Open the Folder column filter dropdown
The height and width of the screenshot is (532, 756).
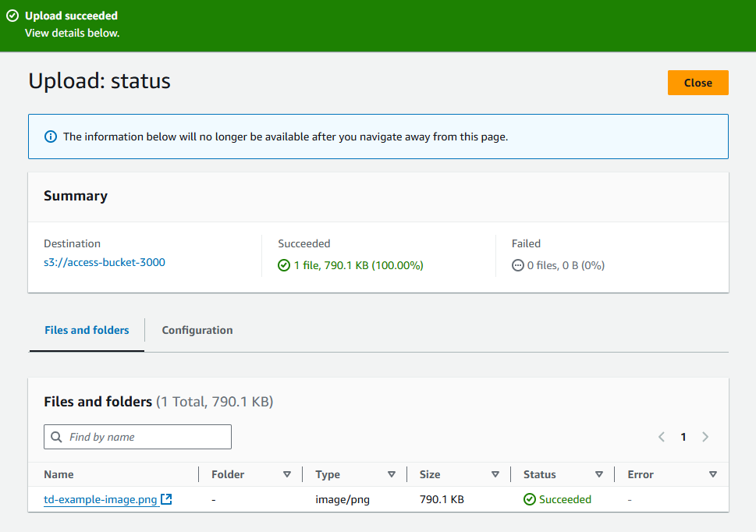coord(288,473)
